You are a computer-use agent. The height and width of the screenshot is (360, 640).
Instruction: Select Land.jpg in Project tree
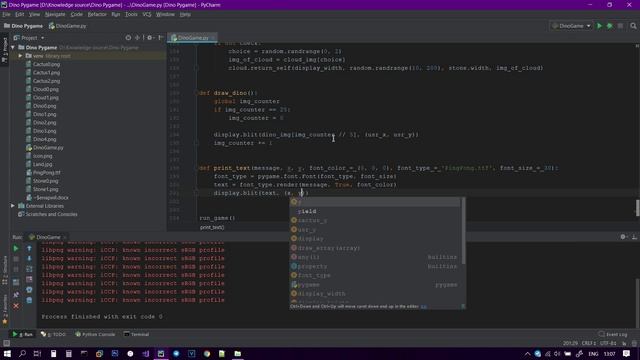tap(42, 164)
